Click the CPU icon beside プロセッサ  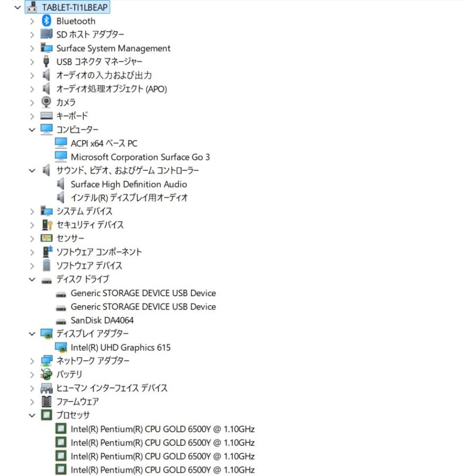47,415
